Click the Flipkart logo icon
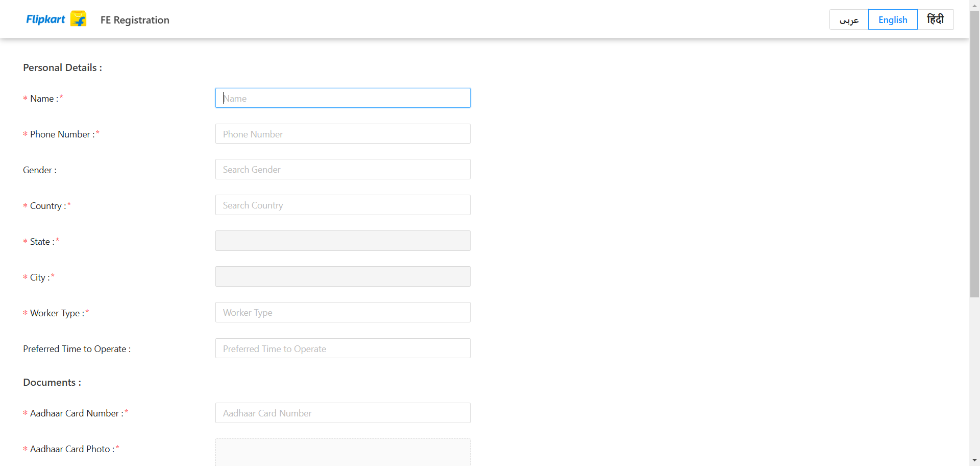The image size is (980, 466). pyautogui.click(x=78, y=19)
